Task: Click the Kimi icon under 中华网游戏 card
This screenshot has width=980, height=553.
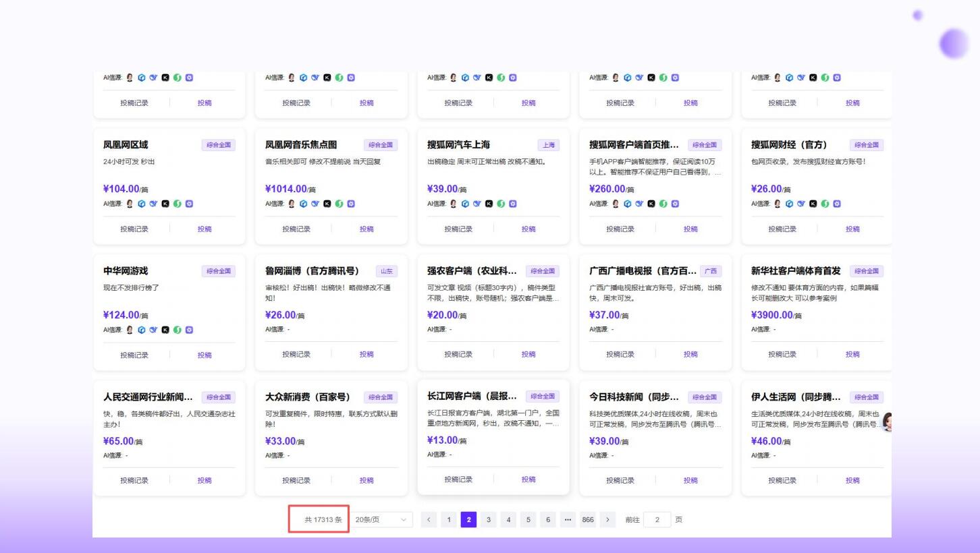Action: [166, 330]
